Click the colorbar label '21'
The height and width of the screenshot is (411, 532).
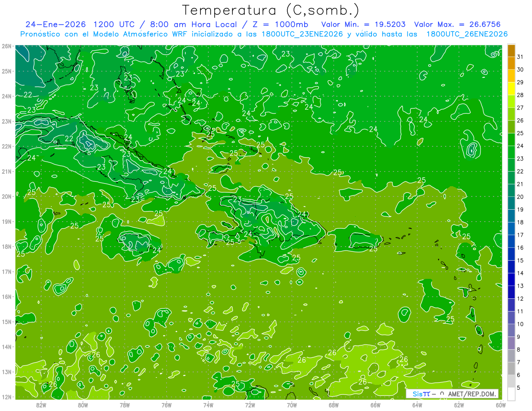click(x=520, y=184)
